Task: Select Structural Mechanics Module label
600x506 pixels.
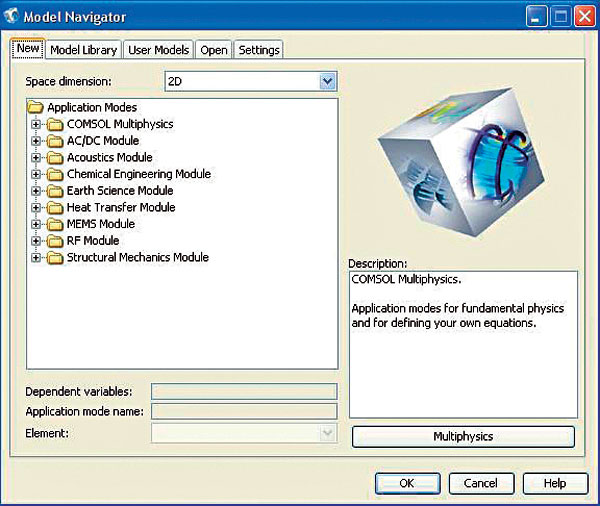Action: [138, 257]
